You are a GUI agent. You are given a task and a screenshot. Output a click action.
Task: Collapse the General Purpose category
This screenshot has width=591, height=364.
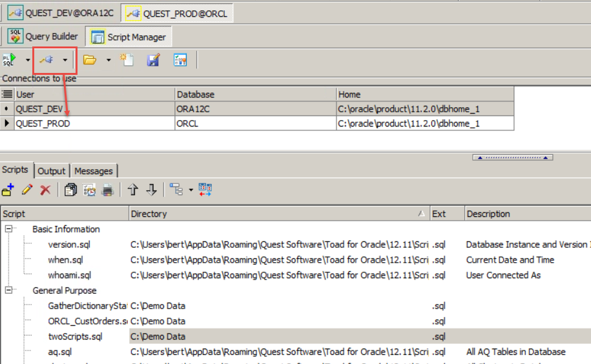coord(8,290)
